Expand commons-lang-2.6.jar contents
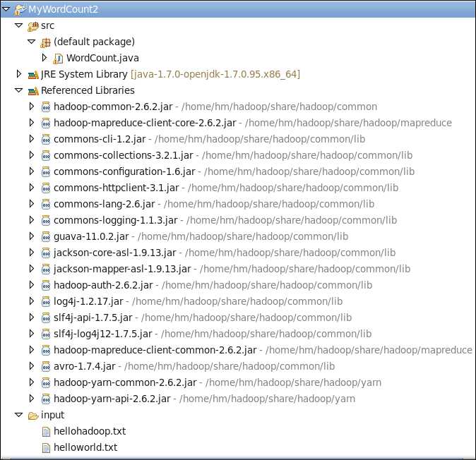This screenshot has height=460, width=476. click(32, 203)
